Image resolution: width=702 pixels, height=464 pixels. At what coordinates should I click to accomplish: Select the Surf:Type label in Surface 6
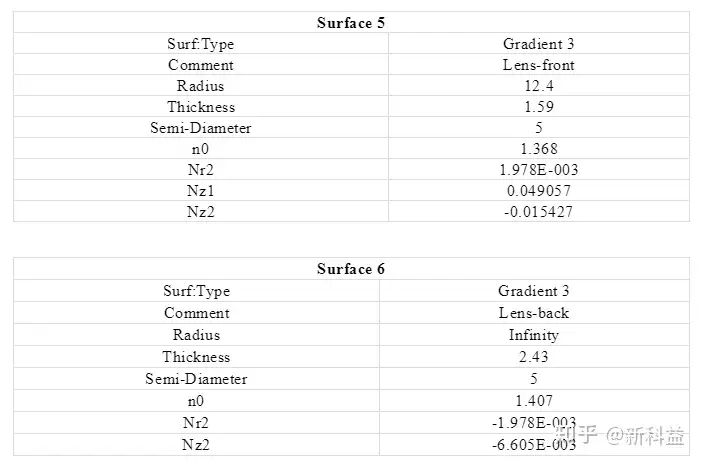pyautogui.click(x=196, y=291)
